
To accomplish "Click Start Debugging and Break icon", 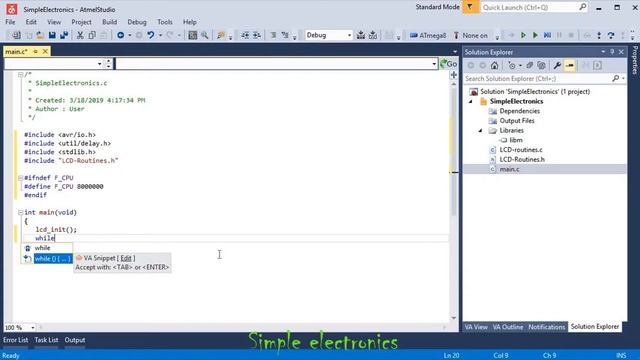I will point(523,36).
